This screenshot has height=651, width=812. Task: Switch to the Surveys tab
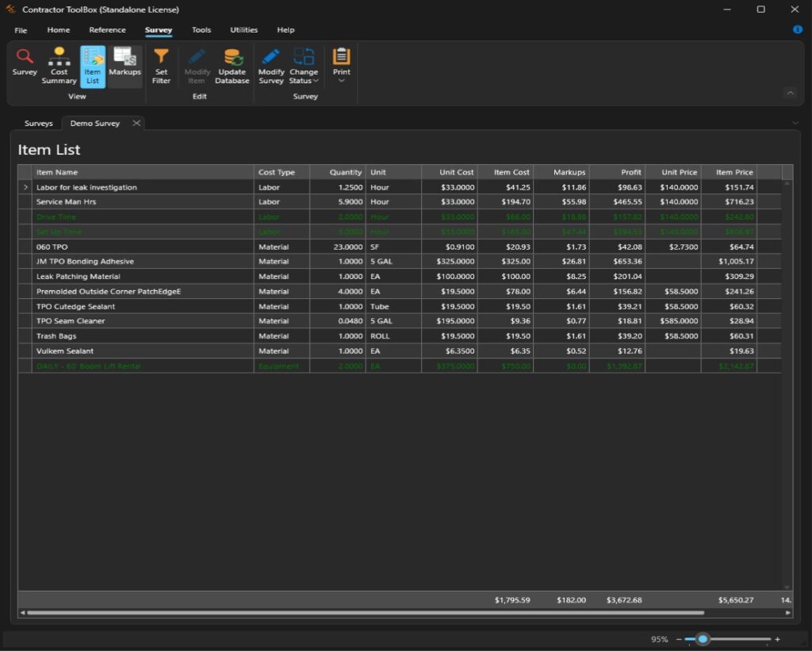pos(39,124)
